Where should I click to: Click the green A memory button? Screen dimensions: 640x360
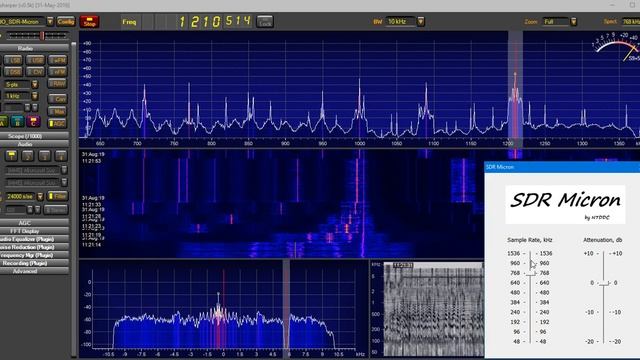[x=2, y=122]
